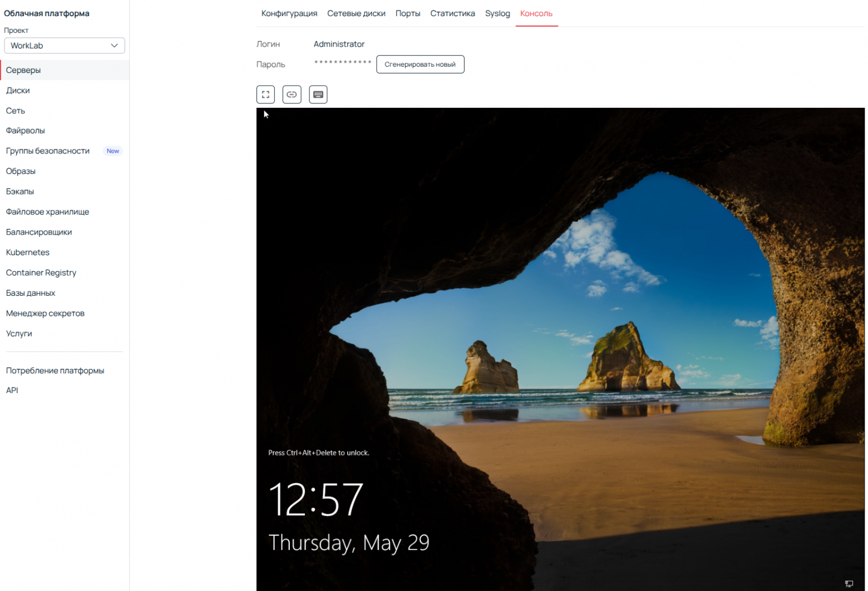Image resolution: width=868 pixels, height=591 pixels.
Task: Open console in fullscreen mode
Action: point(265,95)
